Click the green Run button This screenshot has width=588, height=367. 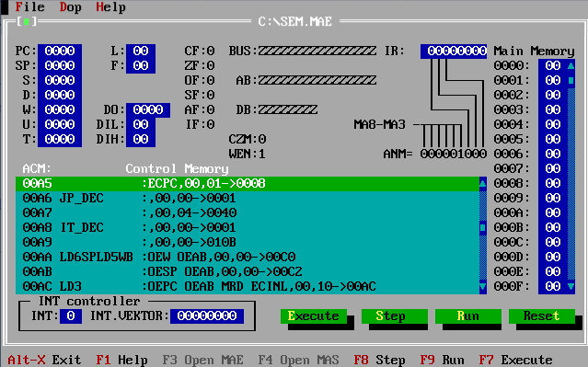(x=467, y=316)
